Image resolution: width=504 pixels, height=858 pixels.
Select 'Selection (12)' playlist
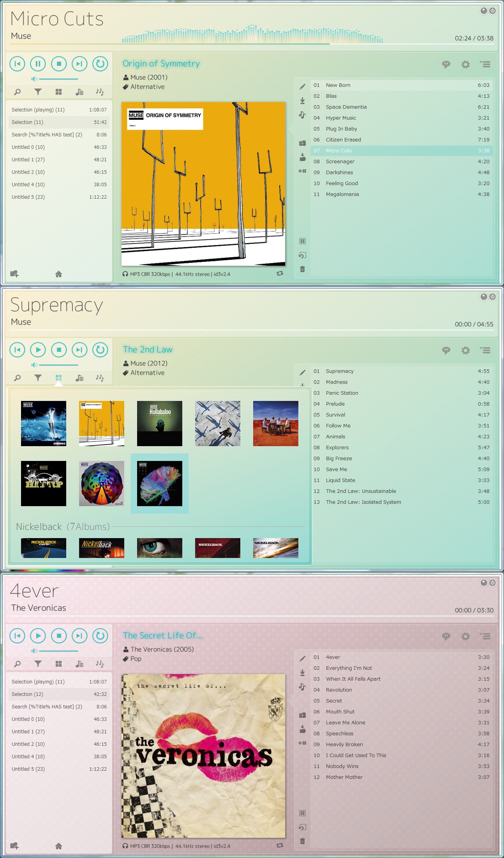click(x=59, y=694)
